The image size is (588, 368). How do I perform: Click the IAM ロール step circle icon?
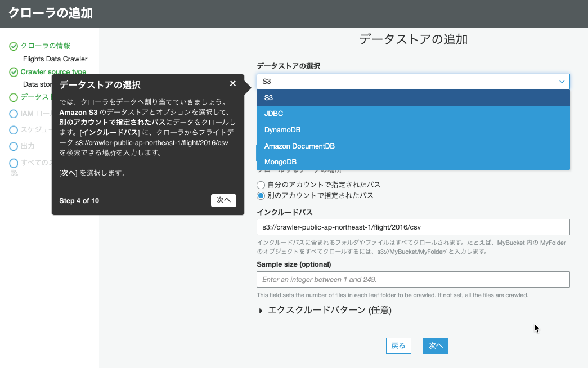(14, 114)
